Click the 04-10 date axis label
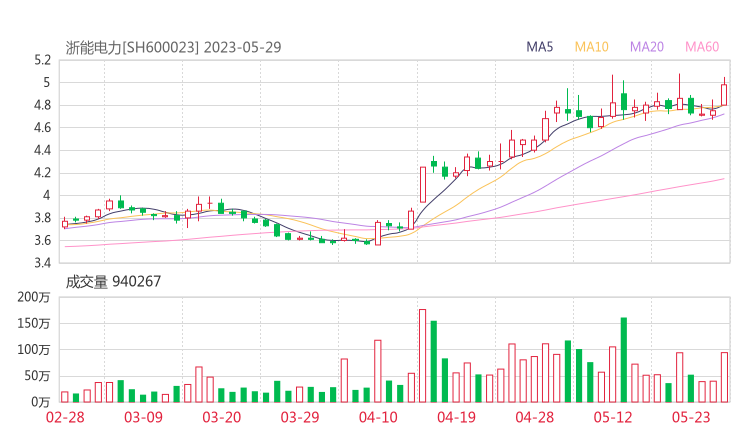 pyautogui.click(x=378, y=417)
